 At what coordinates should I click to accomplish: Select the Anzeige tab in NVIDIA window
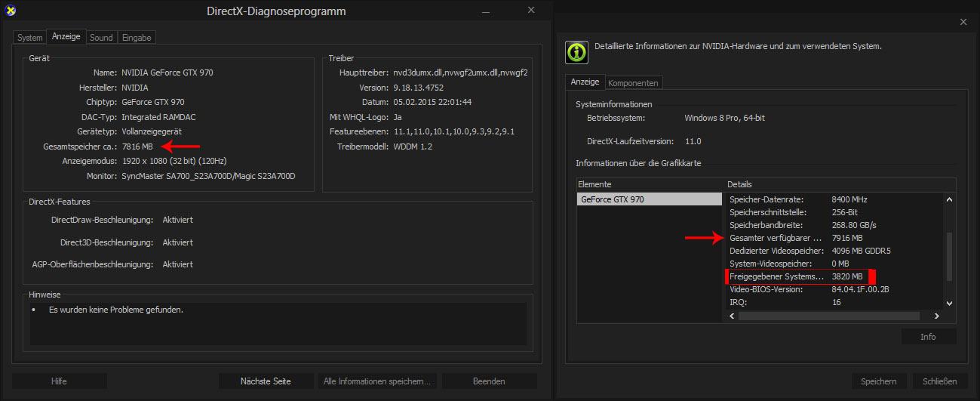585,82
